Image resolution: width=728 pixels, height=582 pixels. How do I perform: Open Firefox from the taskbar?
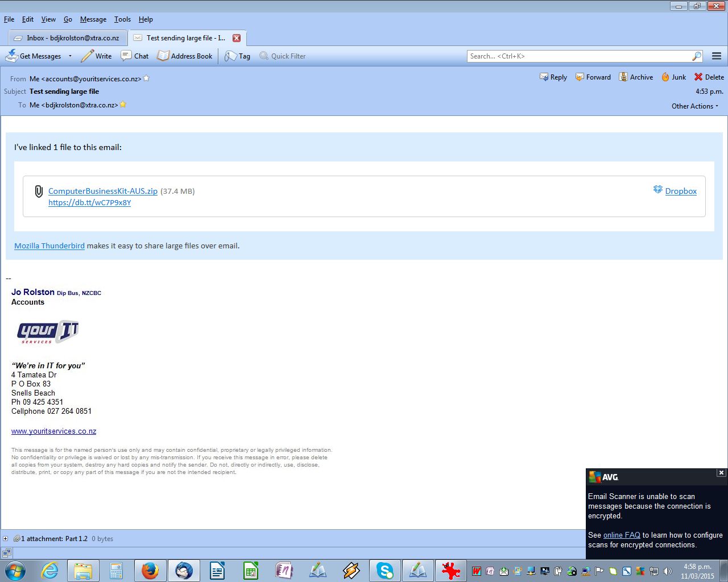(150, 571)
